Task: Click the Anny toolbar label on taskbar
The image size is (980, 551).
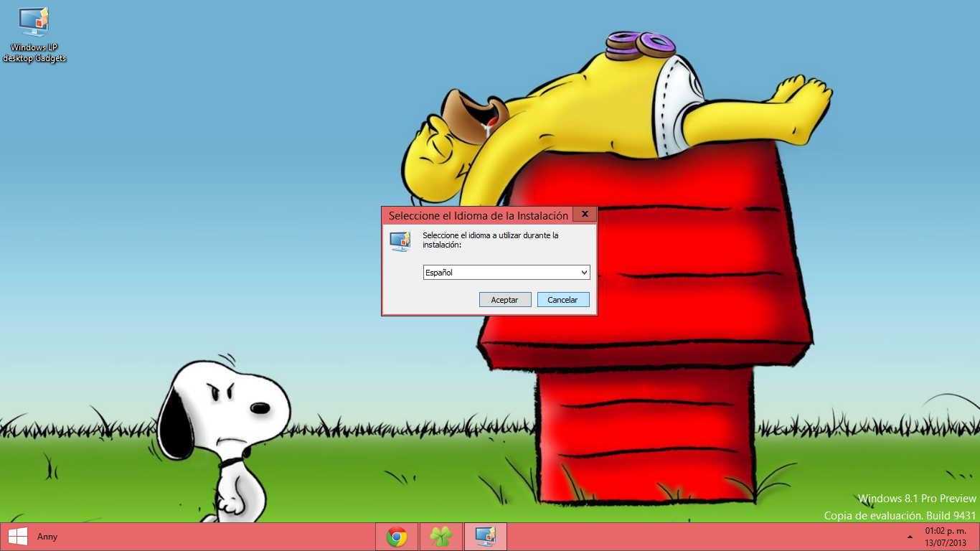Action: point(47,537)
